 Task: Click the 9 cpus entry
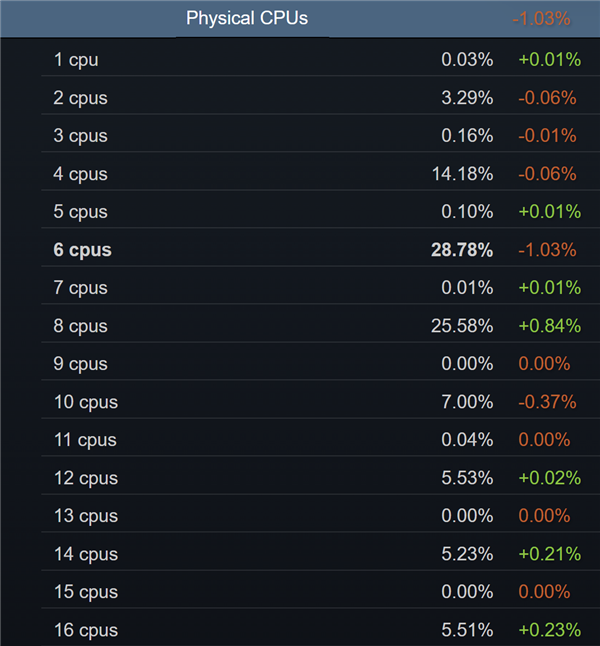click(80, 364)
